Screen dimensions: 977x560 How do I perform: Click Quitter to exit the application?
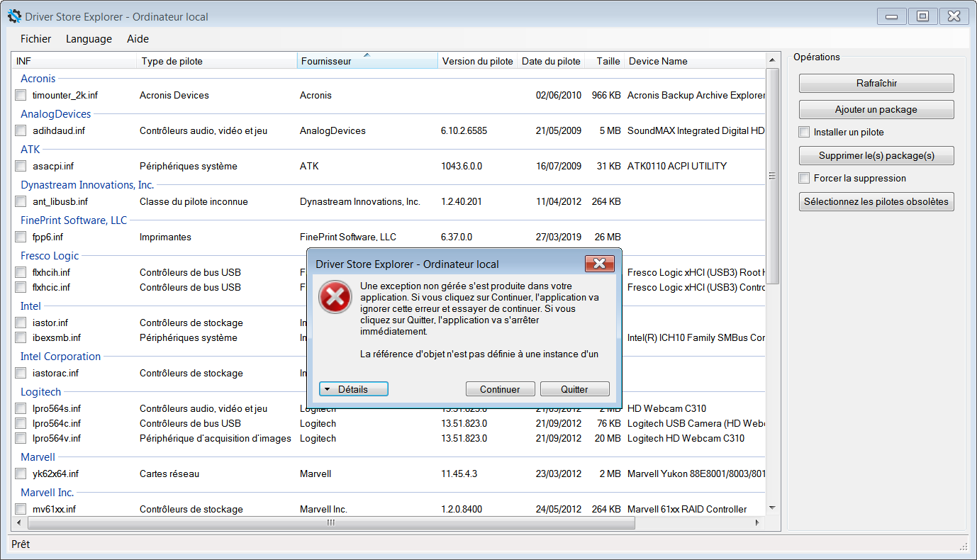click(574, 388)
